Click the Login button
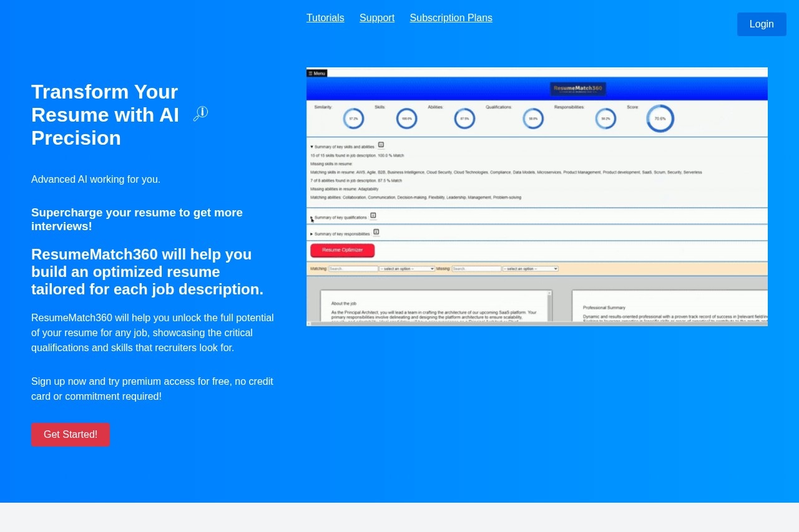Image resolution: width=799 pixels, height=532 pixels. 762,24
